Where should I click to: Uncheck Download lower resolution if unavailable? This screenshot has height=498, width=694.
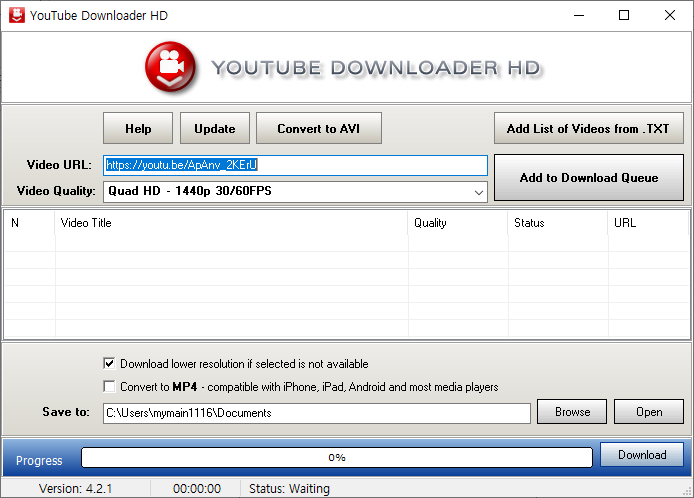pyautogui.click(x=109, y=363)
